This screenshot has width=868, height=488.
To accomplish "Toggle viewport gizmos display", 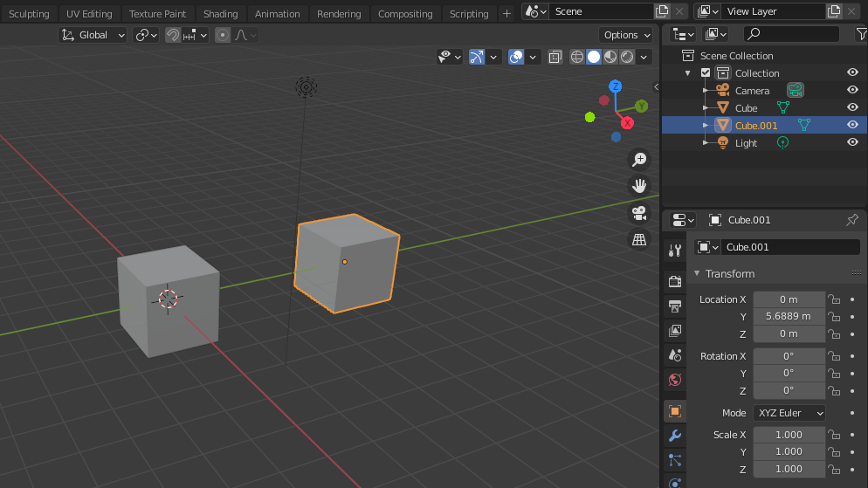I will coord(477,57).
